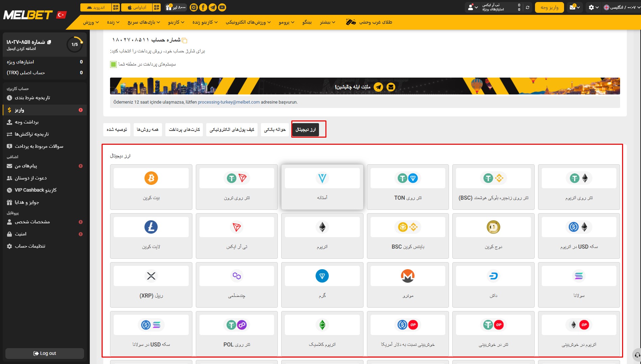
Task: Open the messages envelope dropdown
Action: point(575,7)
